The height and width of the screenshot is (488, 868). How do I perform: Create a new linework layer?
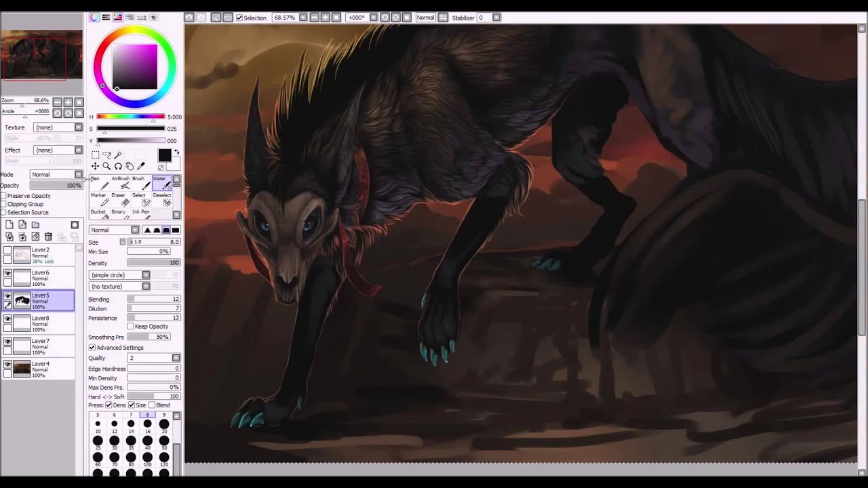pos(22,225)
